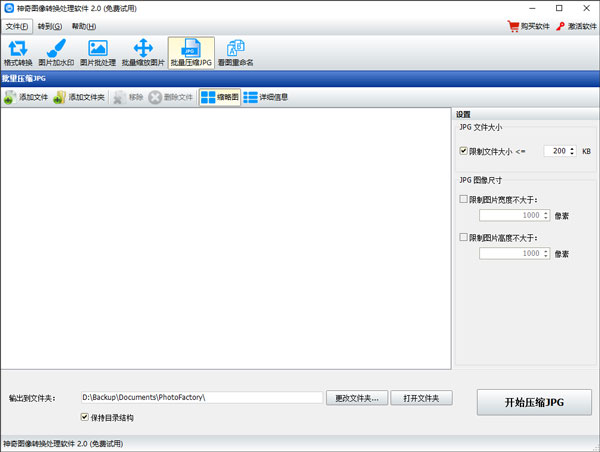This screenshot has height=452, width=600.
Task: Maximize the application window
Action: pos(559,8)
